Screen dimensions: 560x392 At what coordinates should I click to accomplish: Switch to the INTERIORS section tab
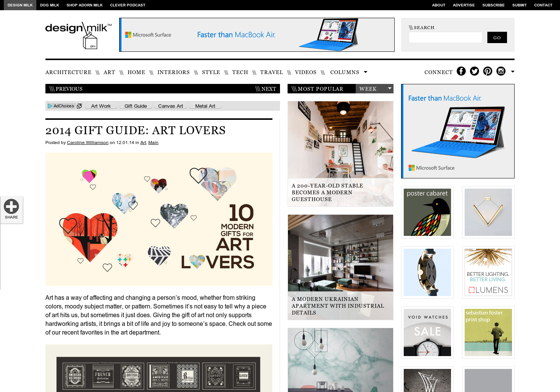tap(173, 72)
